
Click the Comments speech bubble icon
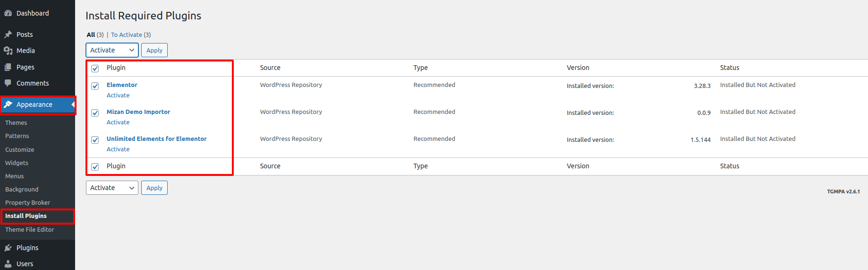click(x=8, y=83)
